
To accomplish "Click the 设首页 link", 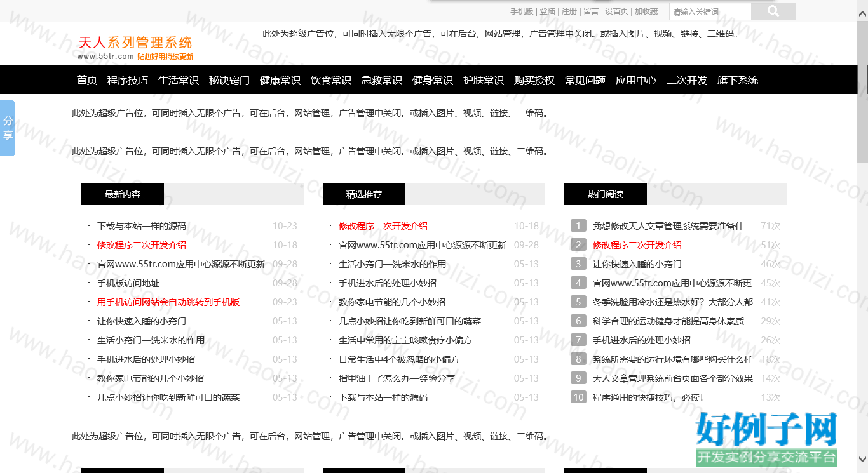I will coord(616,11).
